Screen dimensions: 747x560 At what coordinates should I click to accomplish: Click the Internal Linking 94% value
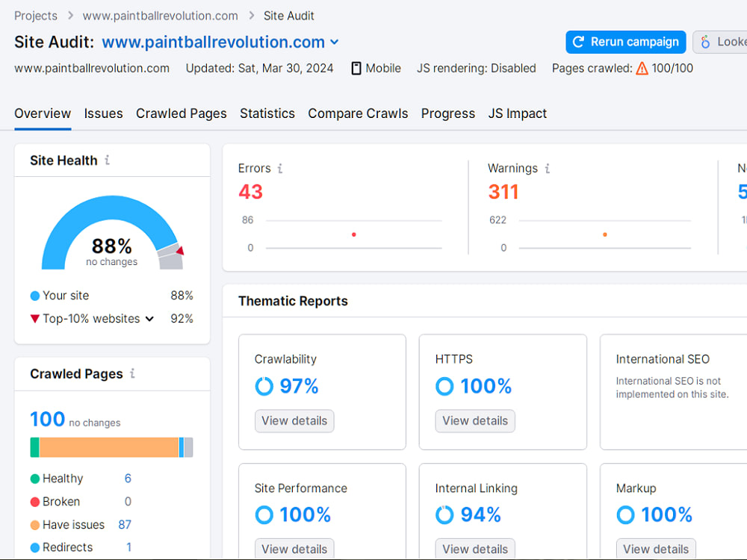480,514
